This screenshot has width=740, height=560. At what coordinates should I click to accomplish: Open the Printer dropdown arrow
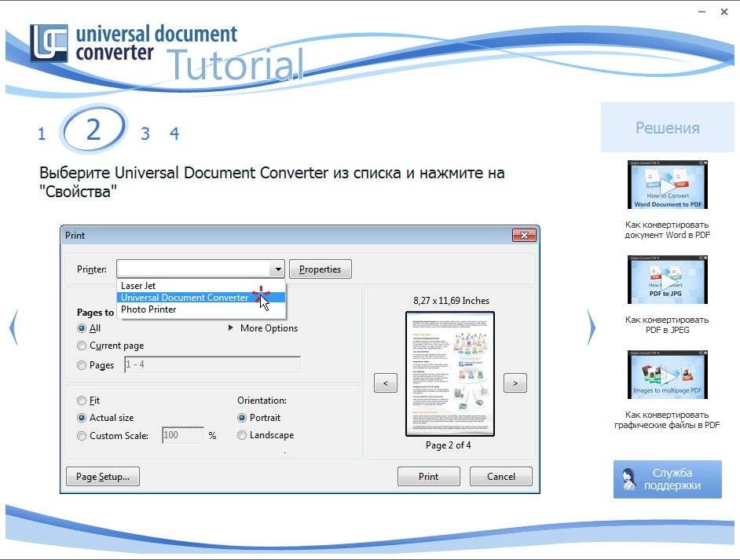[x=277, y=269]
